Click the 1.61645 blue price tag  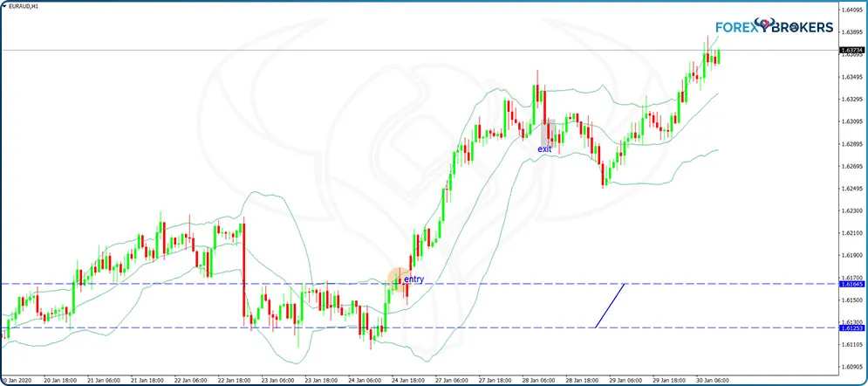tap(851, 284)
